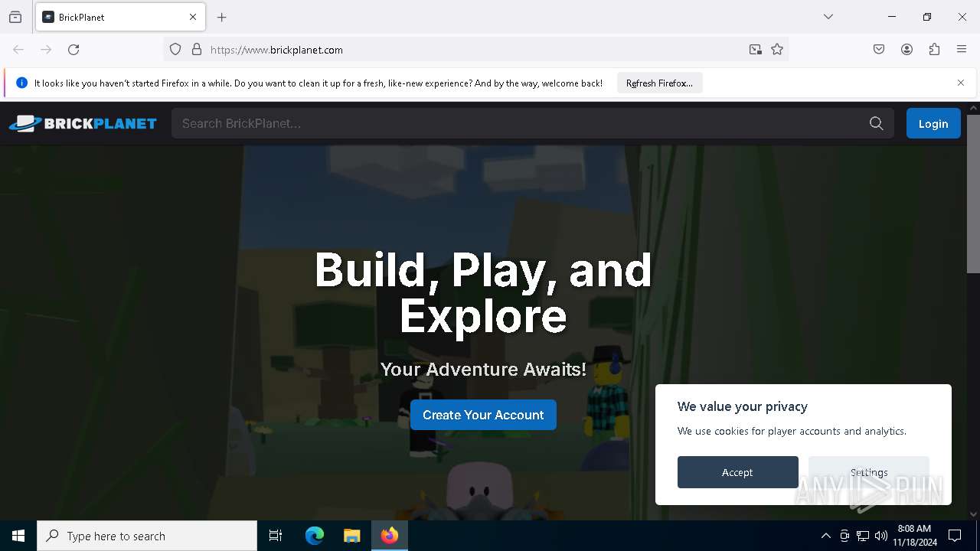
Task: Open the Save to Pocket icon
Action: point(879,50)
